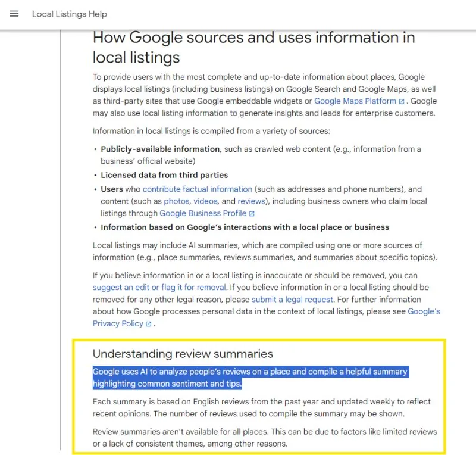Open the hamburger navigation menu
The image size is (476, 455).
point(14,14)
